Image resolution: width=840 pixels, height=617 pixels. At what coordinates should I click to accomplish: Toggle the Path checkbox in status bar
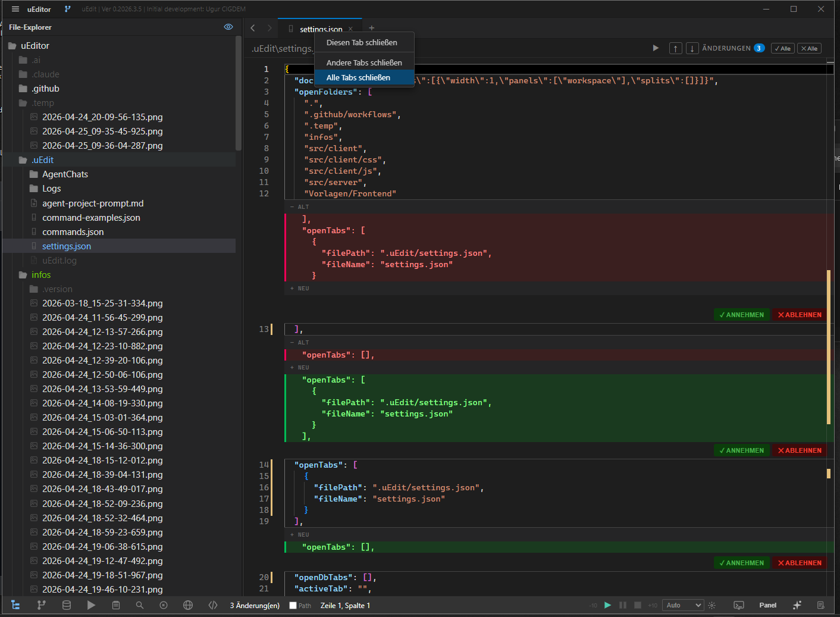click(293, 606)
